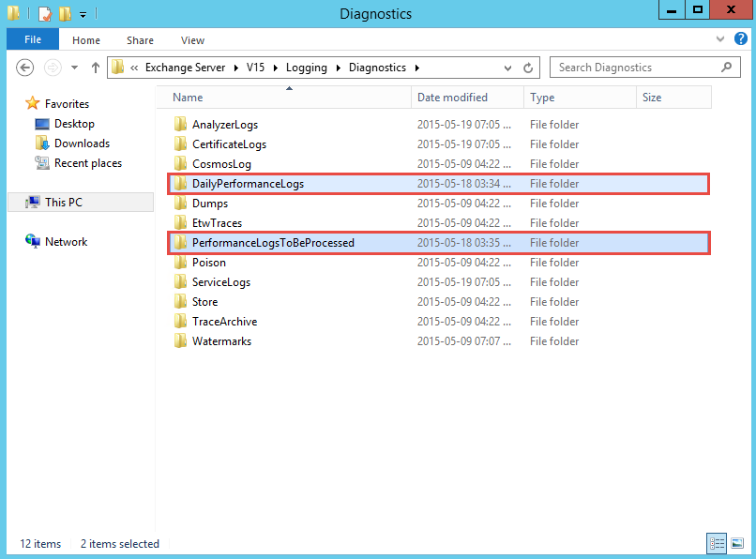Sort by the Type column header
756x559 pixels.
(x=580, y=98)
